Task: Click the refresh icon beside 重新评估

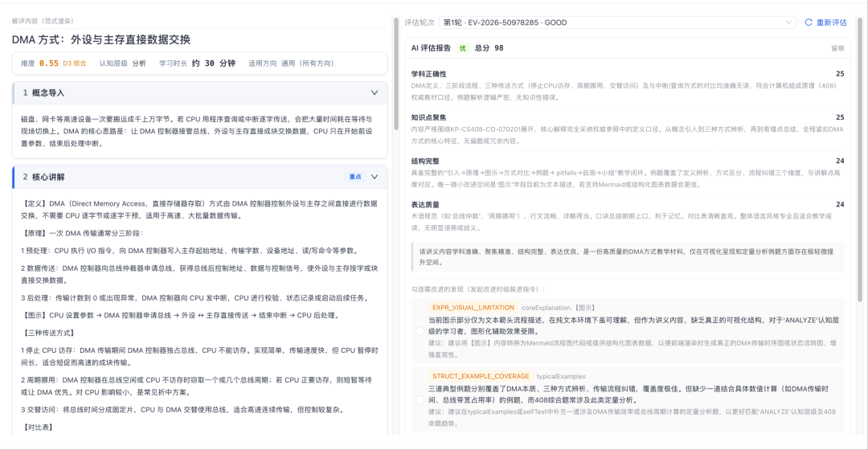Action: coord(809,22)
